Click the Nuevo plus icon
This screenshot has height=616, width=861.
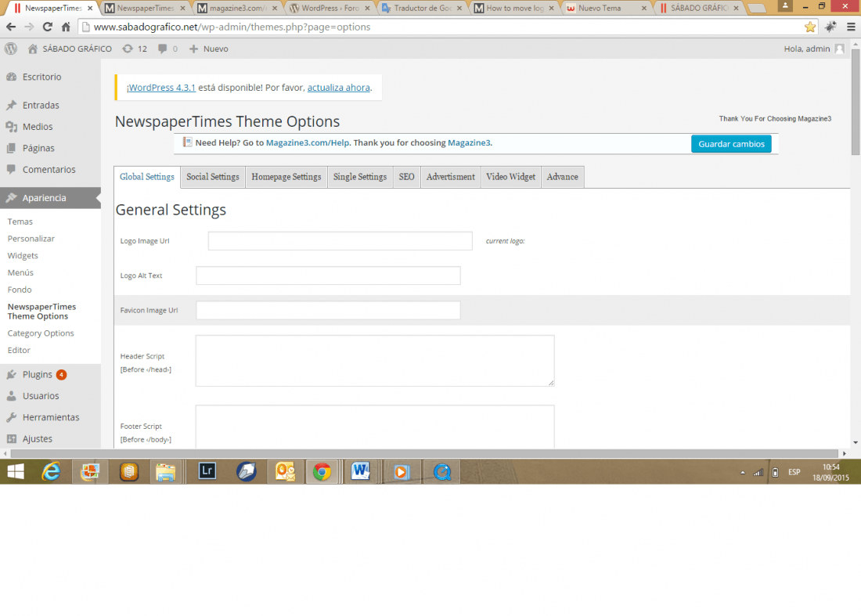[193, 49]
